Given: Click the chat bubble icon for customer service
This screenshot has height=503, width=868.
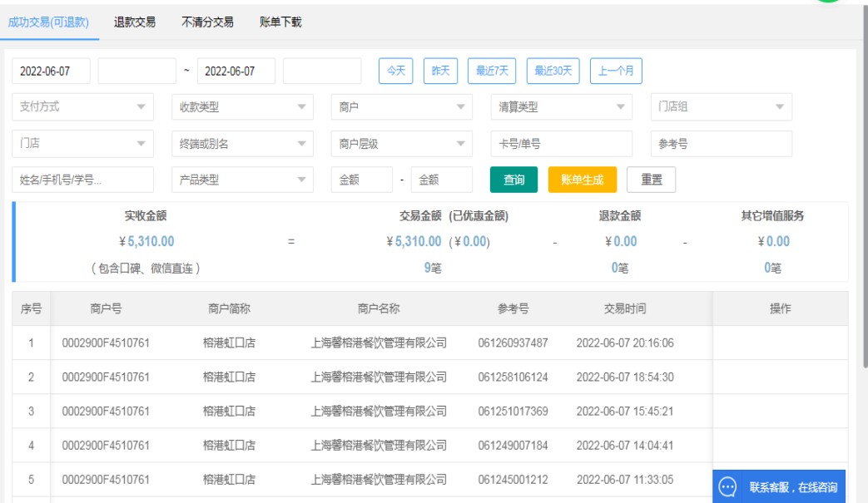Looking at the screenshot, I should coord(727,487).
